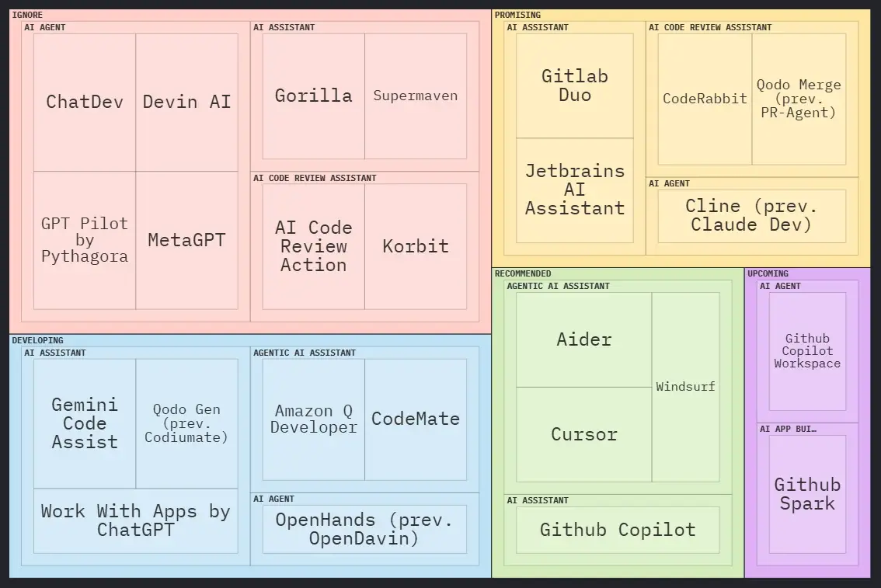Click the Gemini Code Assist tile

85,423
